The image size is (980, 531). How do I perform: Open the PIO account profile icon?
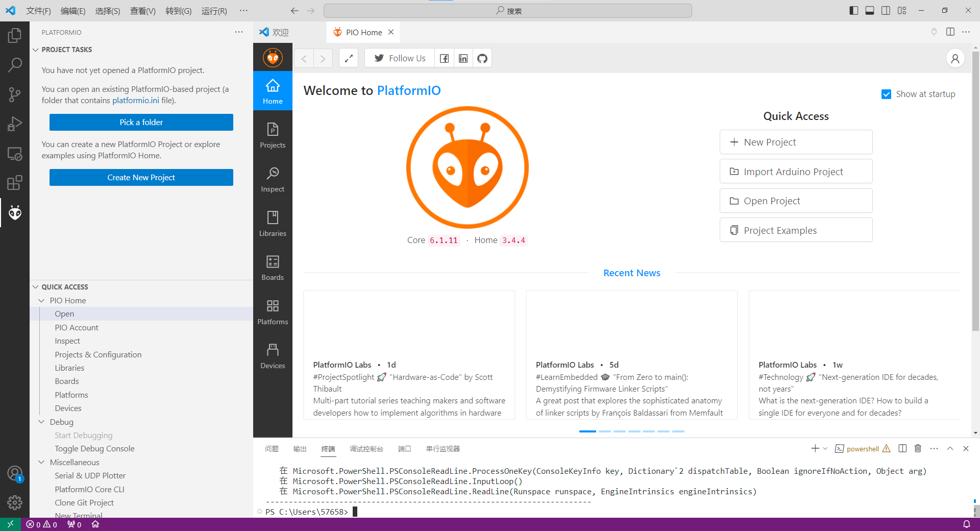click(955, 58)
